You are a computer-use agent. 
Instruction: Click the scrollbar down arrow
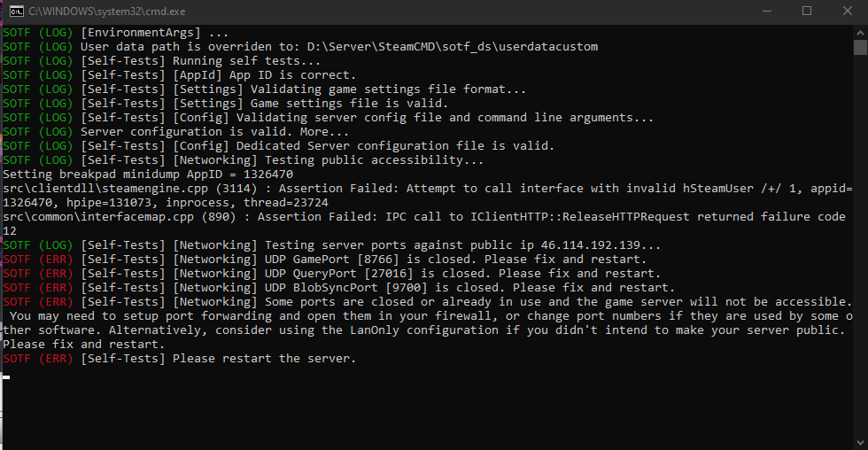click(860, 442)
